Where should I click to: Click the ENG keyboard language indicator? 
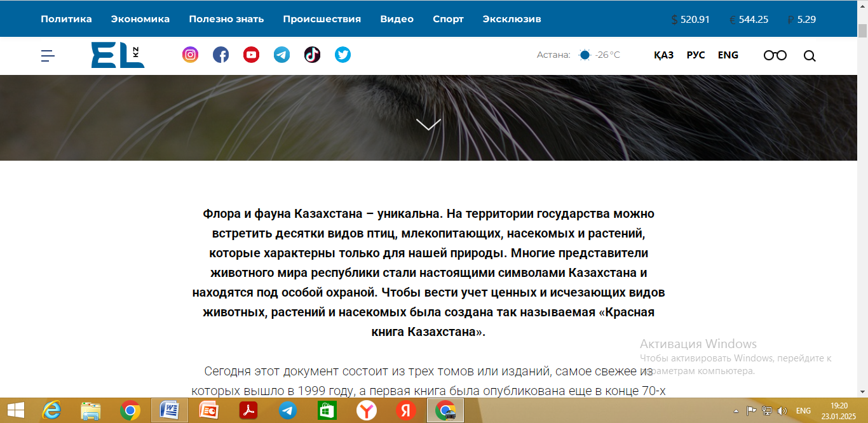803,411
